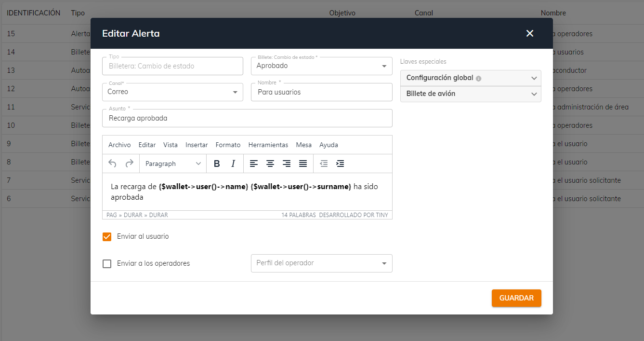Click inside the message body text area
644x341 pixels.
247,191
